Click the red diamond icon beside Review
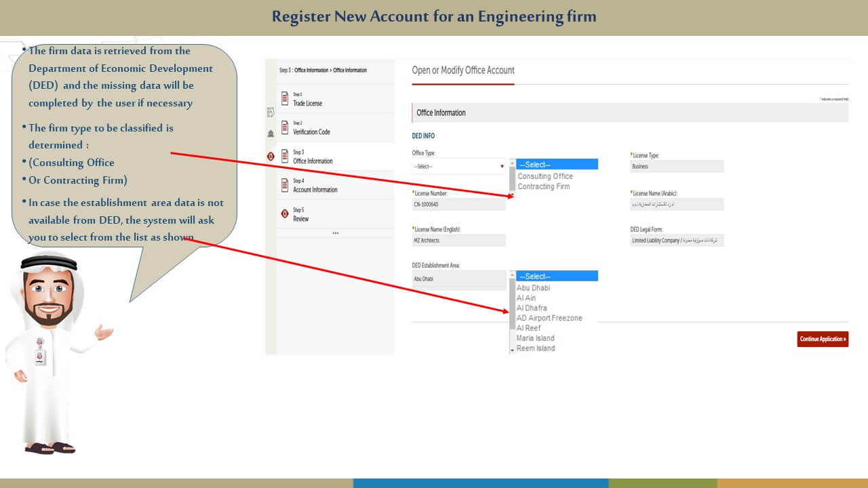Image resolution: width=868 pixels, height=488 pixels. pyautogui.click(x=285, y=214)
